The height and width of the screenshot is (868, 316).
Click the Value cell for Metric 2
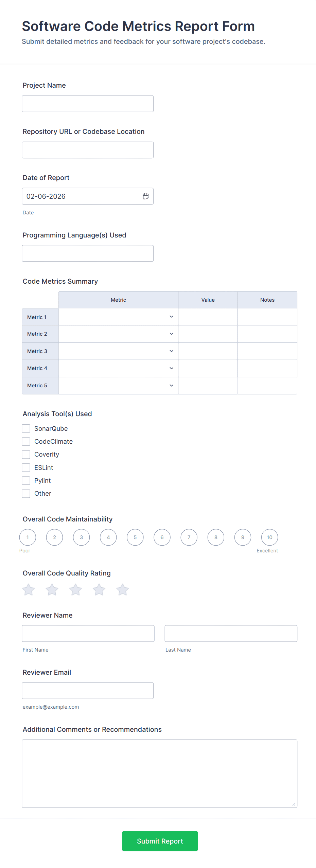[208, 334]
